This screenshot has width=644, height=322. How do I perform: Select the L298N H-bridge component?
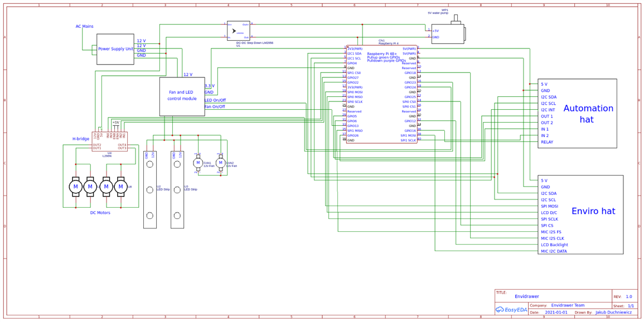pos(110,141)
